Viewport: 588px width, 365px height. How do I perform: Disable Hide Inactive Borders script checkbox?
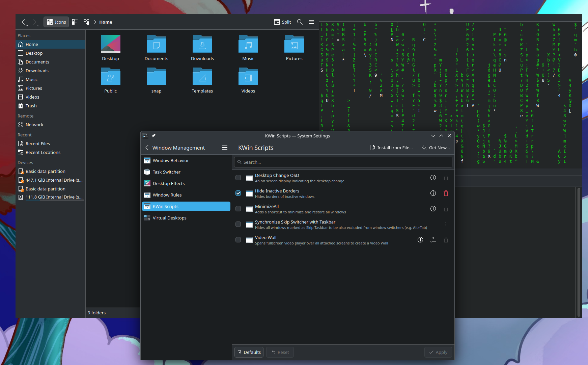(x=238, y=193)
